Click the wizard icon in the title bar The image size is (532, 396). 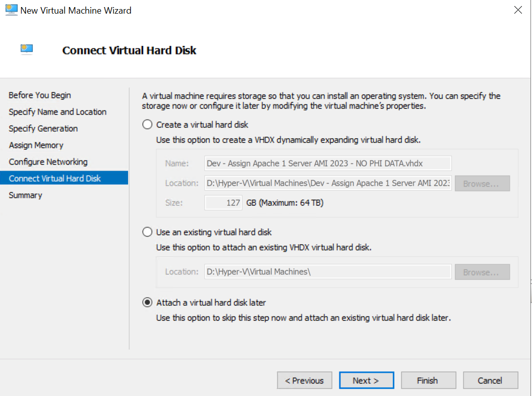click(11, 10)
